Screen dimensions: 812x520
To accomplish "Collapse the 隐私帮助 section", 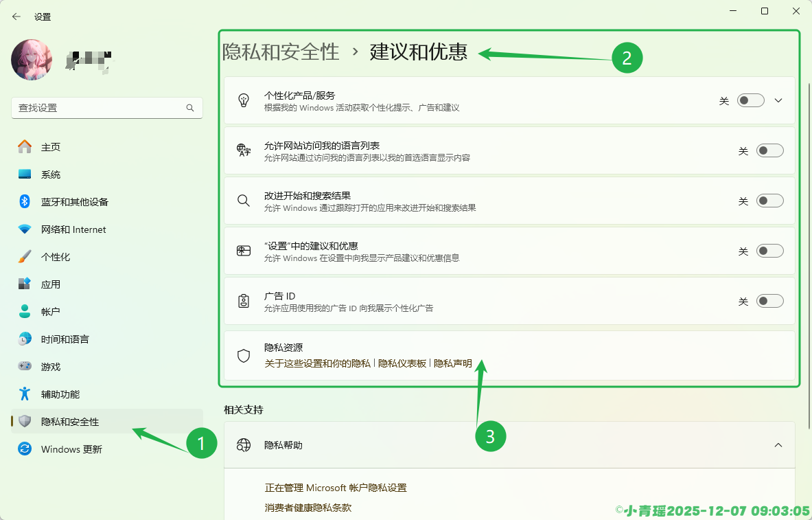I will point(778,445).
